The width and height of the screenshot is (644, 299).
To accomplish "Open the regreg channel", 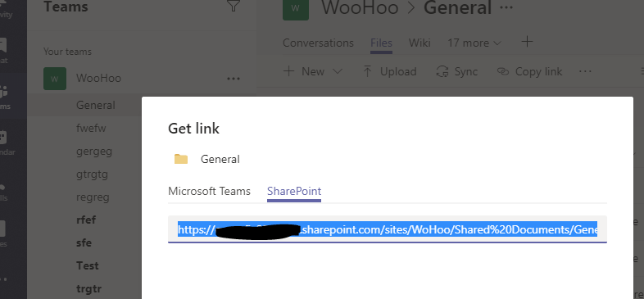I will point(93,197).
